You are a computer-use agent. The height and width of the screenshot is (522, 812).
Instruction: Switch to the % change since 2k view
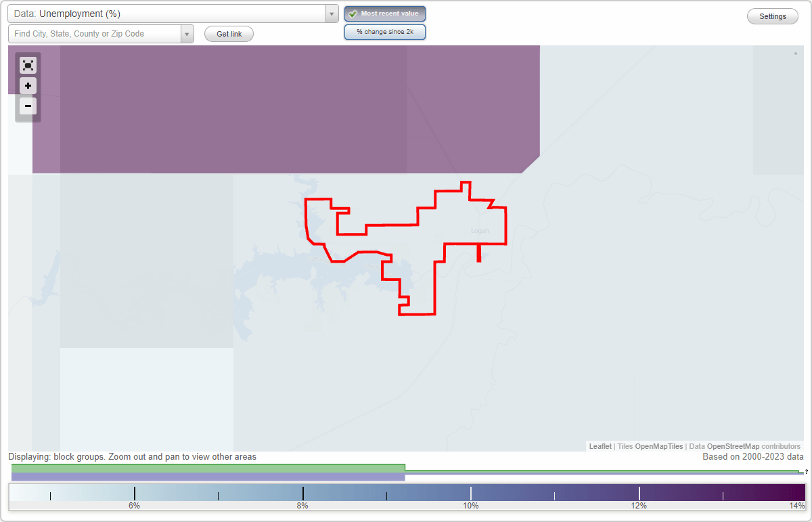384,31
